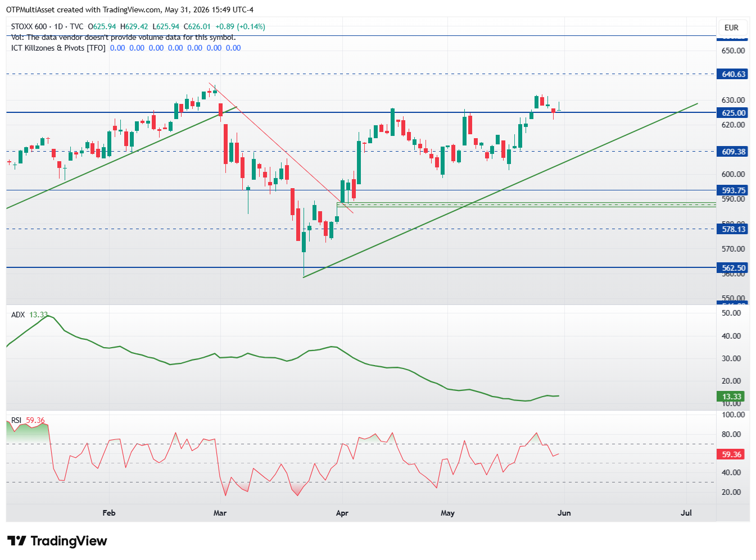The height and width of the screenshot is (560, 756).
Task: Select the ICT Killzones & Pivots legend
Action: coord(58,48)
